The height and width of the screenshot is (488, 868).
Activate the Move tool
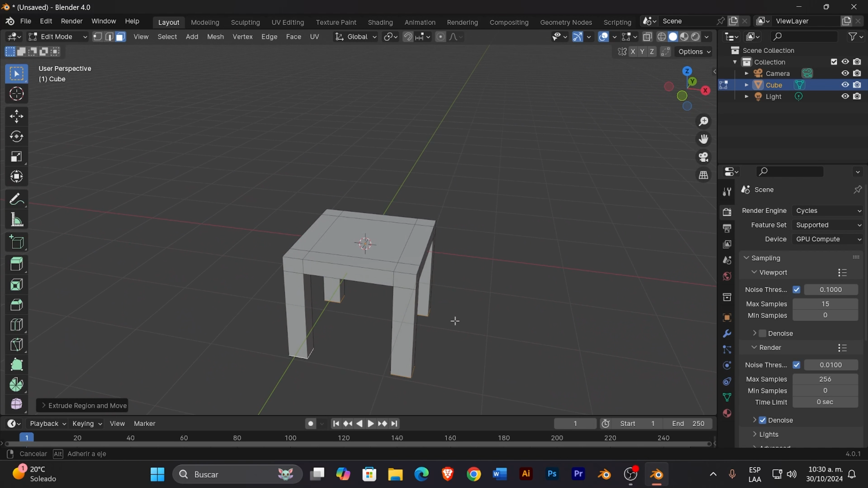[16, 116]
